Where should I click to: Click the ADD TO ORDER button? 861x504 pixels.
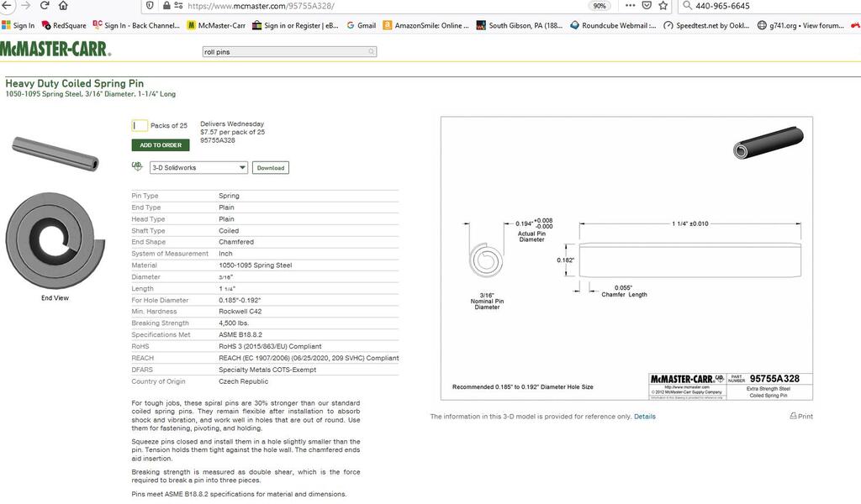(161, 144)
